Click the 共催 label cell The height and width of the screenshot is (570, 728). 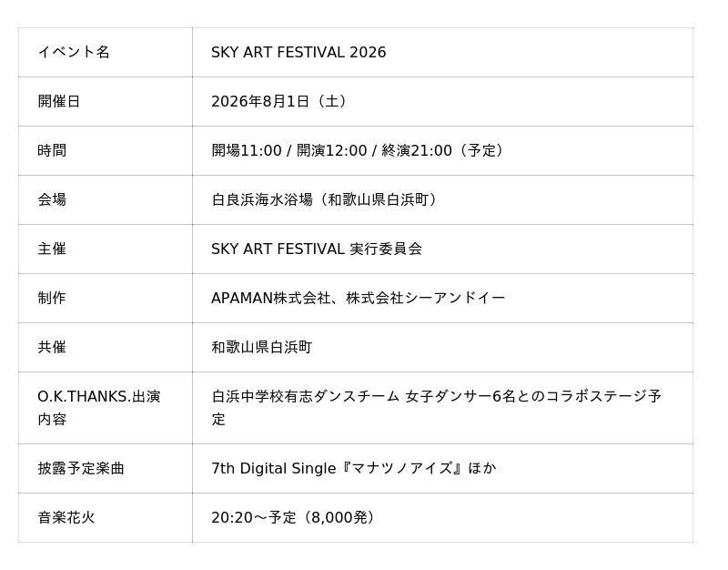pos(106,347)
